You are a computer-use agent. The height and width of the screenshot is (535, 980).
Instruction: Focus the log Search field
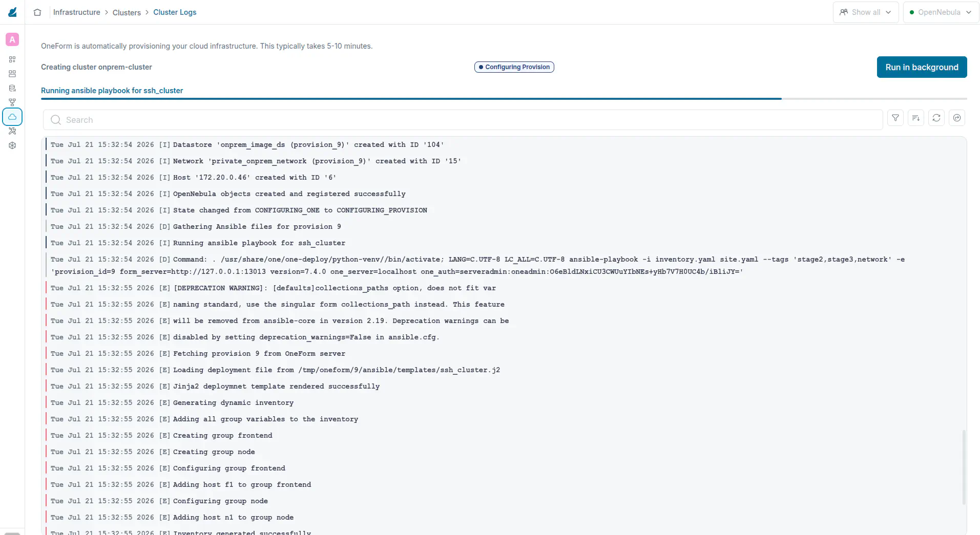[x=463, y=120]
